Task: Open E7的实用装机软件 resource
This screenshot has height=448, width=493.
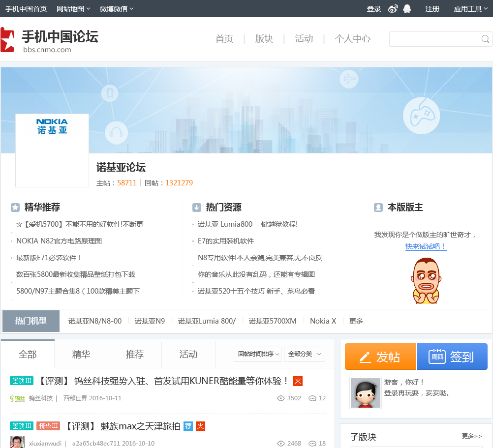Action: tap(226, 241)
